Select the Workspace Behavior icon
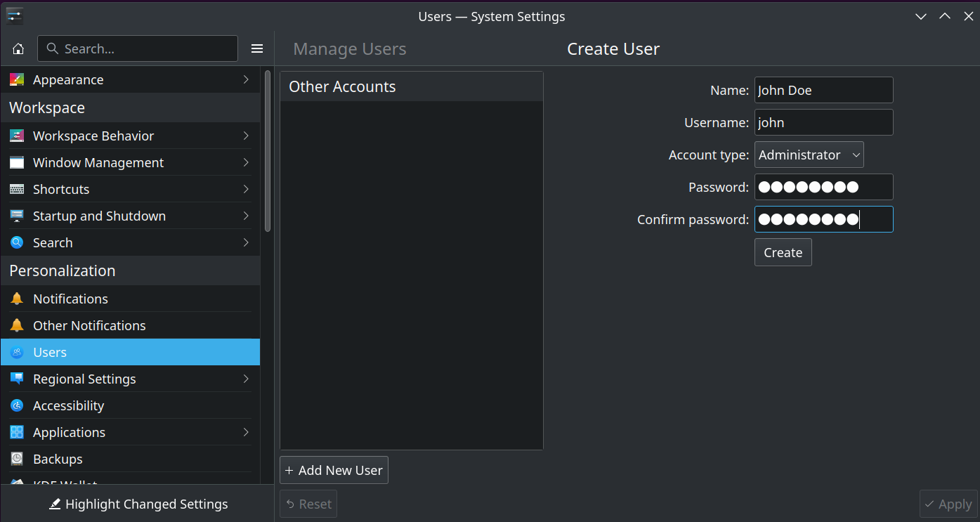The height and width of the screenshot is (522, 980). [17, 136]
